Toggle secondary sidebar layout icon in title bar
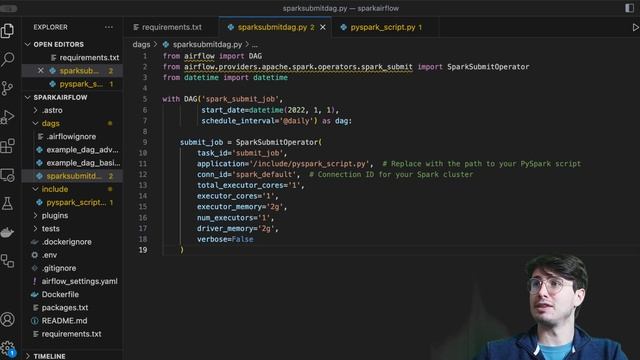The image size is (640, 360). (x=629, y=8)
